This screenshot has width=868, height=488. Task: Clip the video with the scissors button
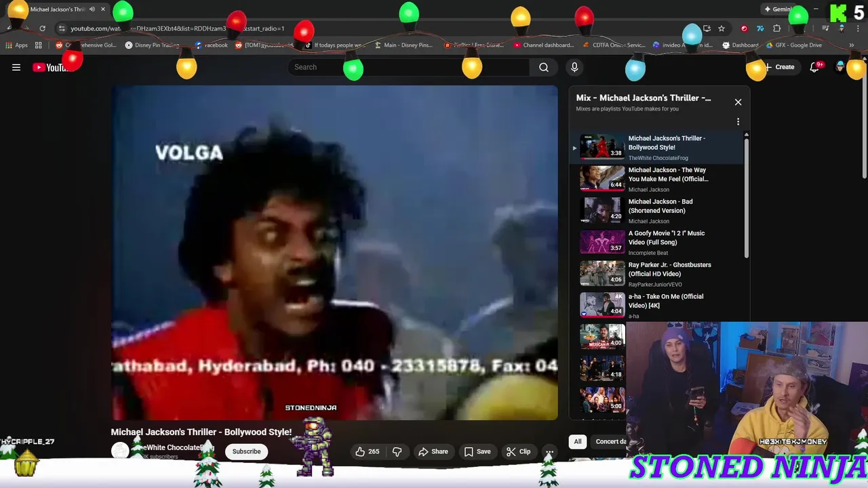pos(519,451)
